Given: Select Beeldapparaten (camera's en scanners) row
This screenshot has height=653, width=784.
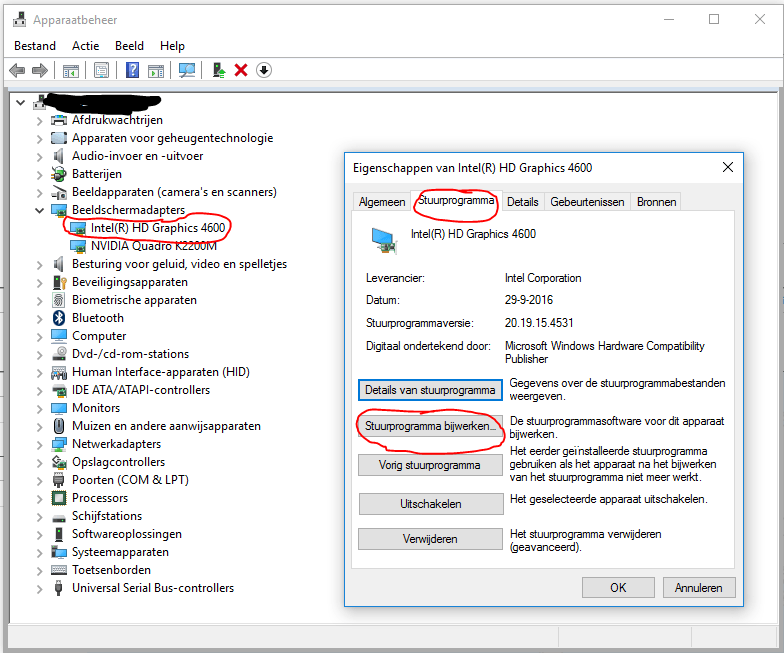Looking at the screenshot, I should [x=174, y=192].
